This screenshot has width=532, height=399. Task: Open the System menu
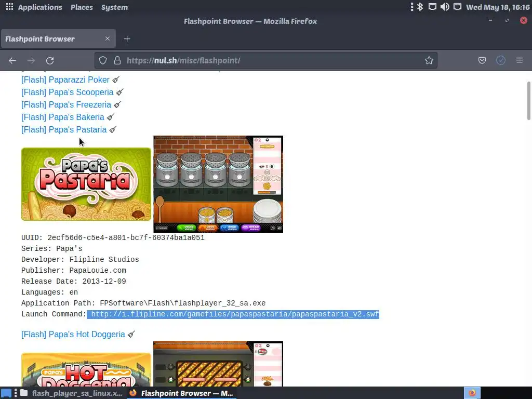(114, 7)
